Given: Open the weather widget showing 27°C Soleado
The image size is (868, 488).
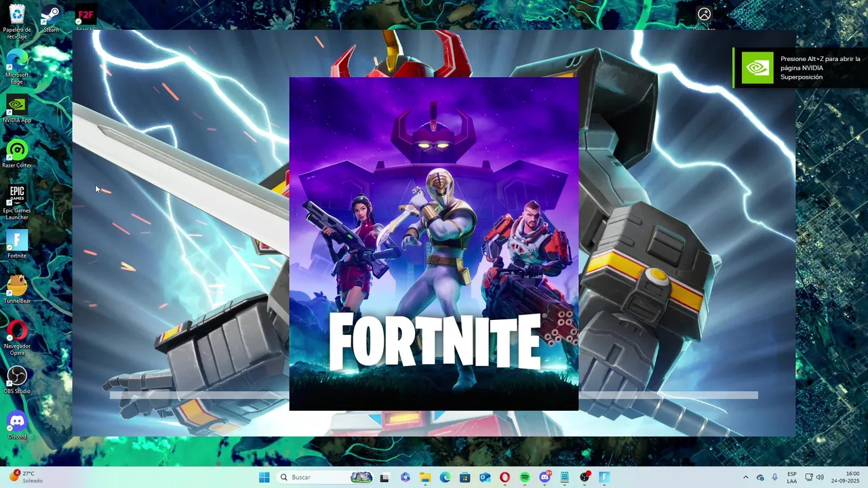Looking at the screenshot, I should 26,477.
